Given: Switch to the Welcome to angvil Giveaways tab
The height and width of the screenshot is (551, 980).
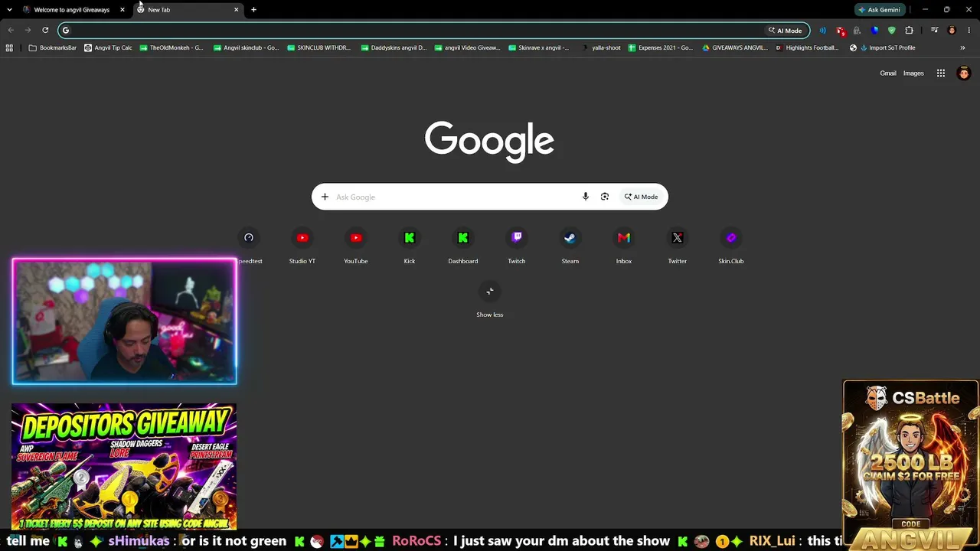Looking at the screenshot, I should pos(74,10).
